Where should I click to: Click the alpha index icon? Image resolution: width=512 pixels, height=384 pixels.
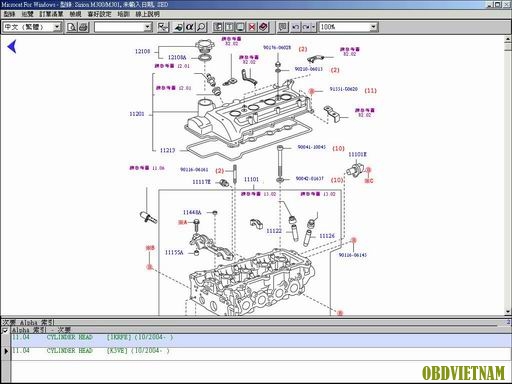tap(189, 27)
